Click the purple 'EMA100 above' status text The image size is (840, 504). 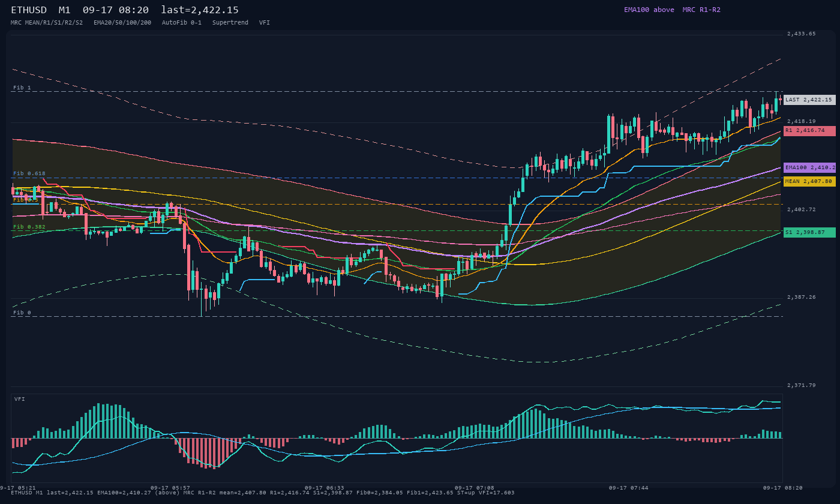coord(649,10)
